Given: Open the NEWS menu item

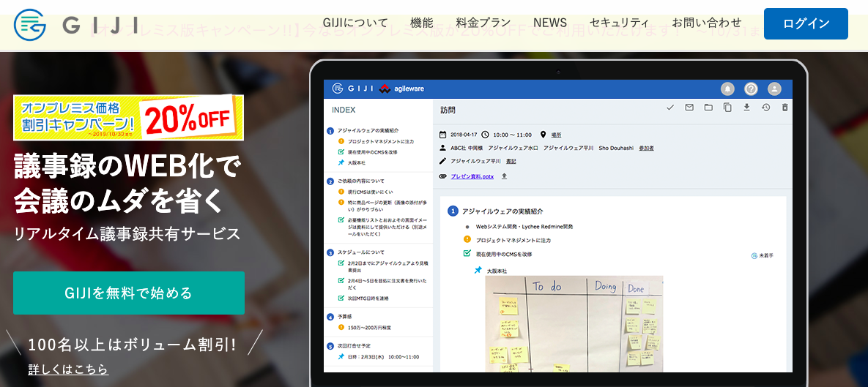Looking at the screenshot, I should [549, 23].
